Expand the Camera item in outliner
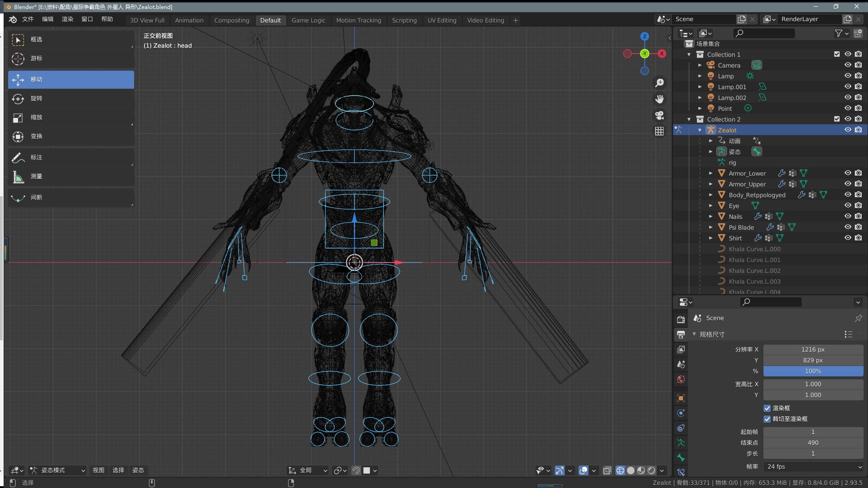Image resolution: width=868 pixels, height=488 pixels. pos(700,65)
